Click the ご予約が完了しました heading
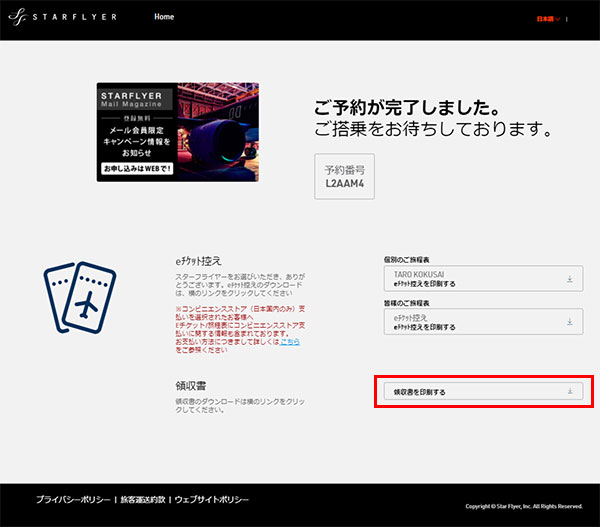The image size is (600, 527). [406, 106]
